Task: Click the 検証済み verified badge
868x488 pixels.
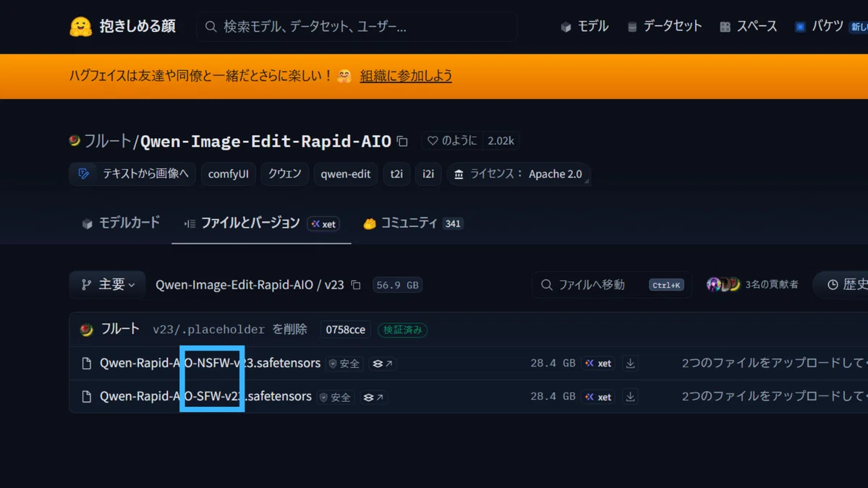Action: (402, 330)
